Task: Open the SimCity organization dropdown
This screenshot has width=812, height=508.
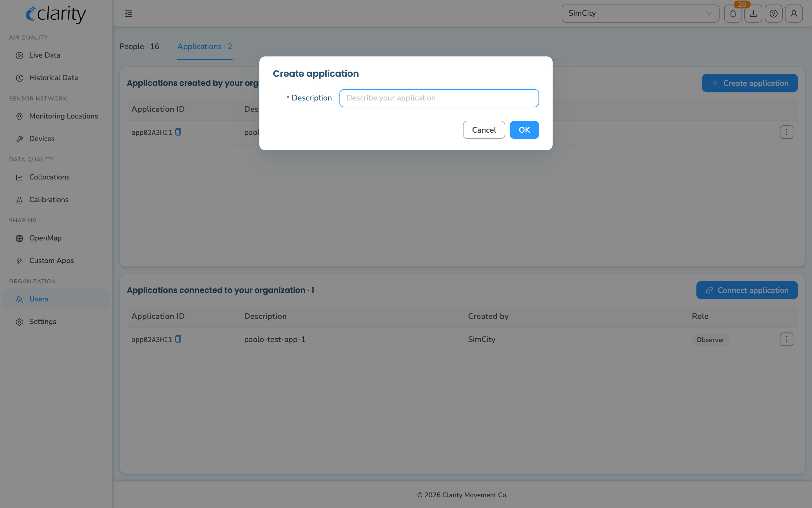Action: 640,14
